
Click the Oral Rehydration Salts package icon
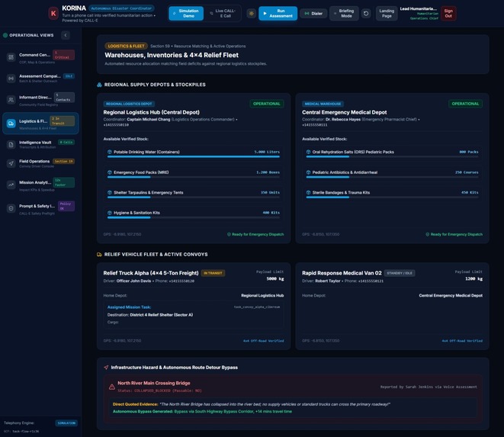click(308, 152)
